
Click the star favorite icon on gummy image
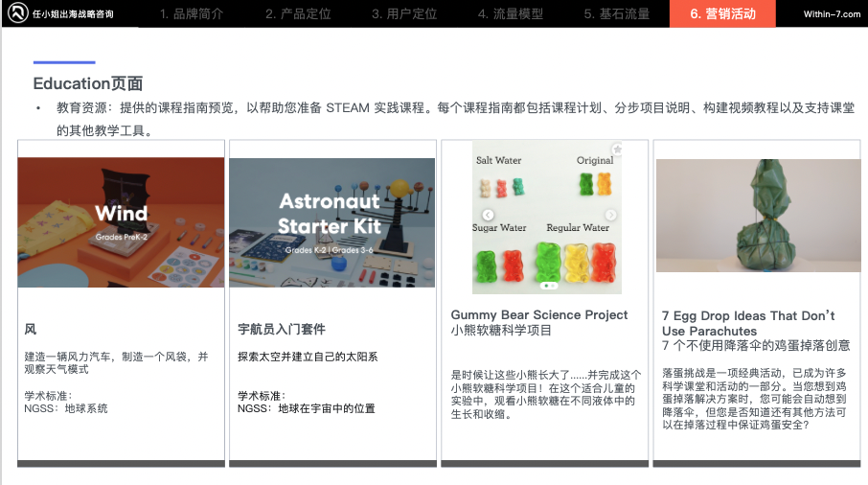617,150
